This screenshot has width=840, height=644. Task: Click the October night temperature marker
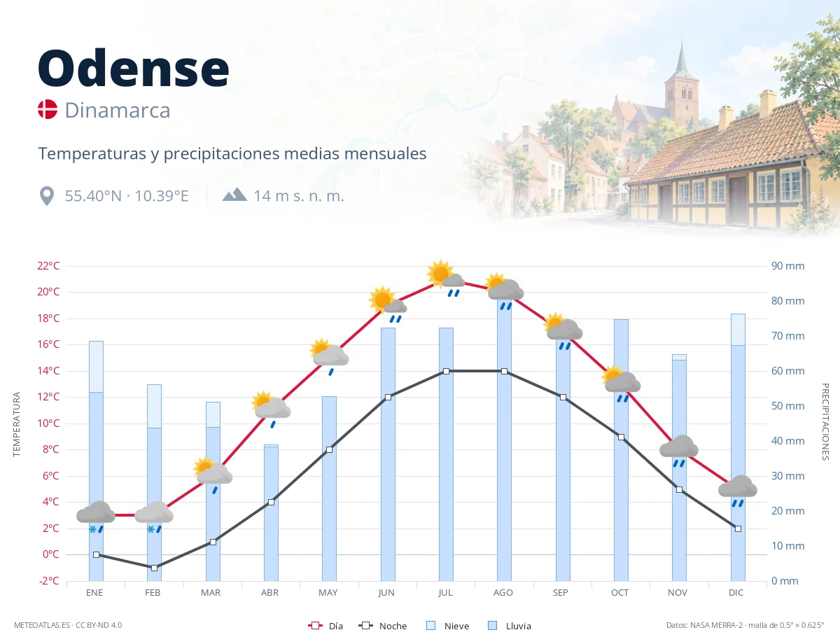[x=621, y=437]
